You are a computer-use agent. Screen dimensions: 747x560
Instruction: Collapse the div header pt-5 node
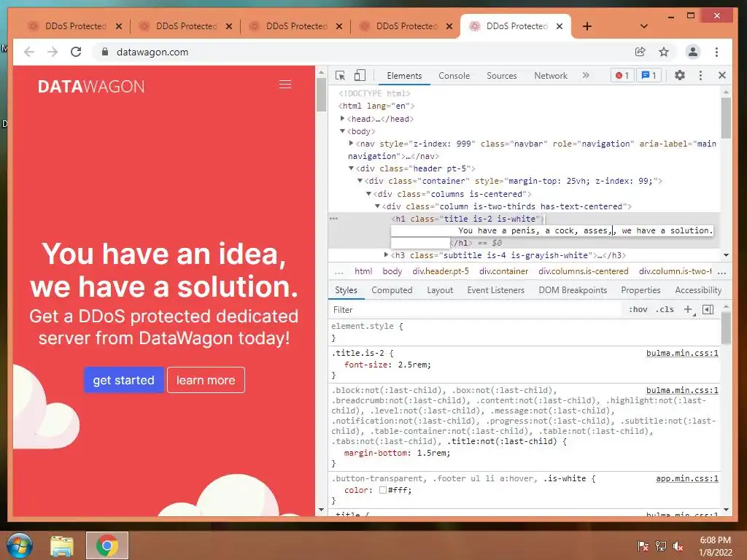(351, 168)
